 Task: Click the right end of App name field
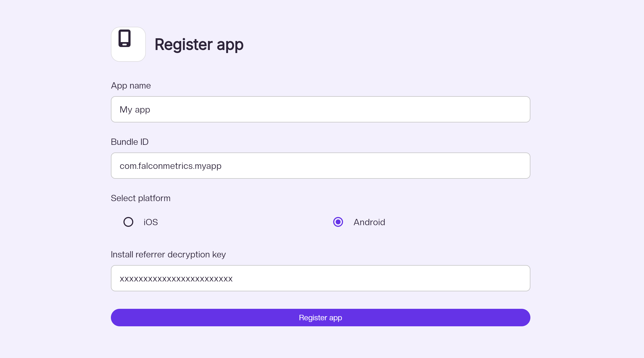click(x=519, y=109)
